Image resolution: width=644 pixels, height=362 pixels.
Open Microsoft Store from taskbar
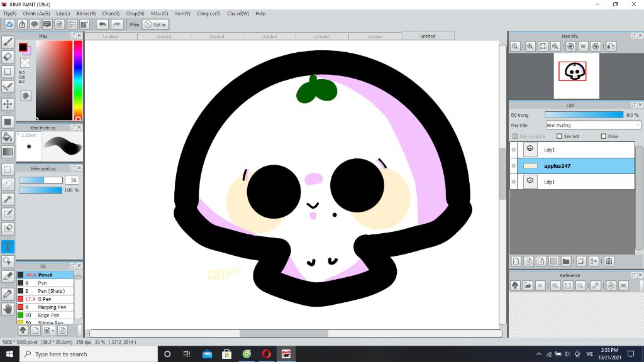[x=226, y=354]
